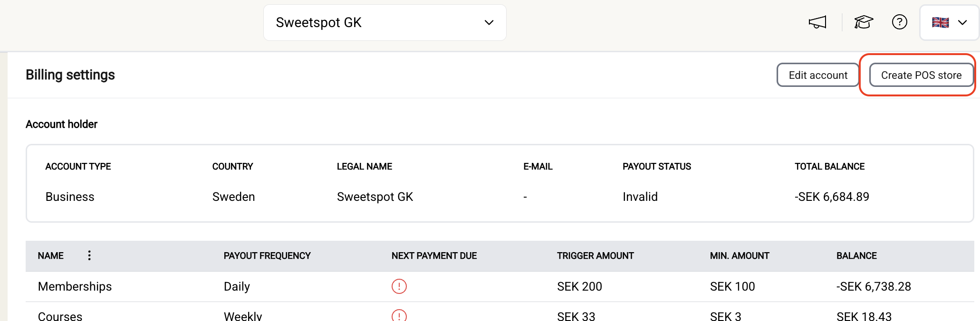Click the NEXT PAYMENT DUE column header
Screen dimensions: 980x321
[434, 256]
